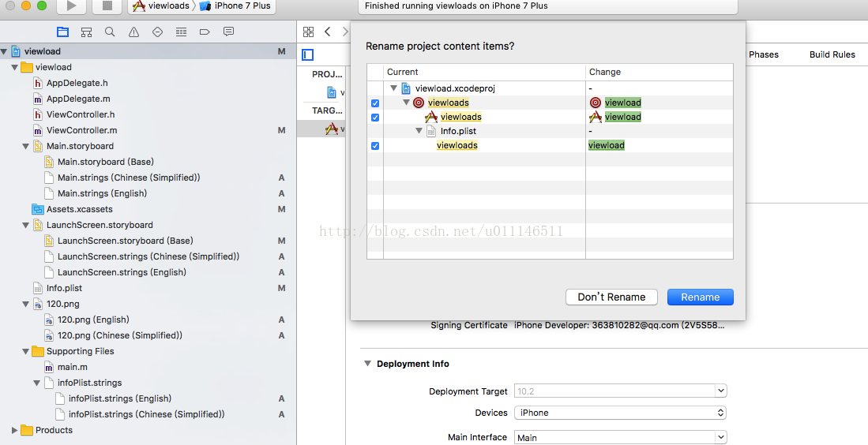Select AppDelegate.m file
The image size is (868, 445).
[x=78, y=99]
